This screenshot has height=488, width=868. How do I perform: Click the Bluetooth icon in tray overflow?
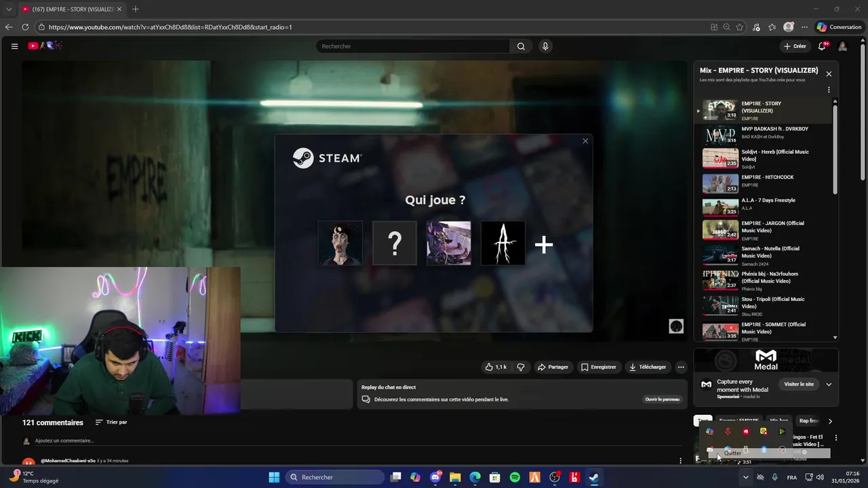click(764, 449)
